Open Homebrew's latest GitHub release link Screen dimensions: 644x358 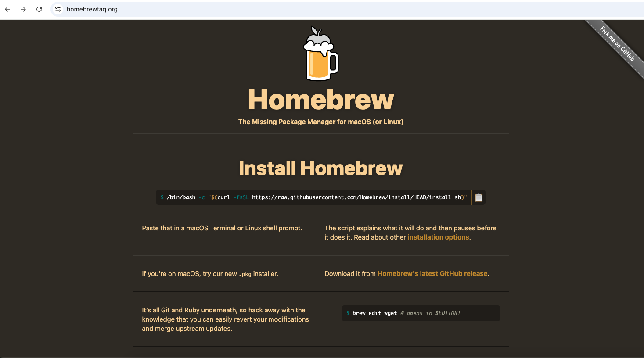[432, 274]
